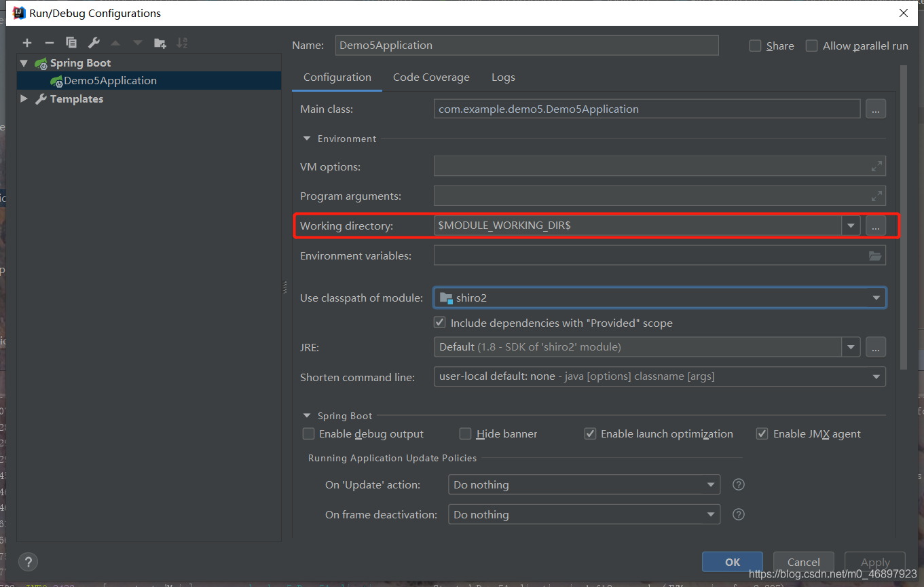Switch to Code Coverage tab
Image resolution: width=924 pixels, height=587 pixels.
(431, 77)
